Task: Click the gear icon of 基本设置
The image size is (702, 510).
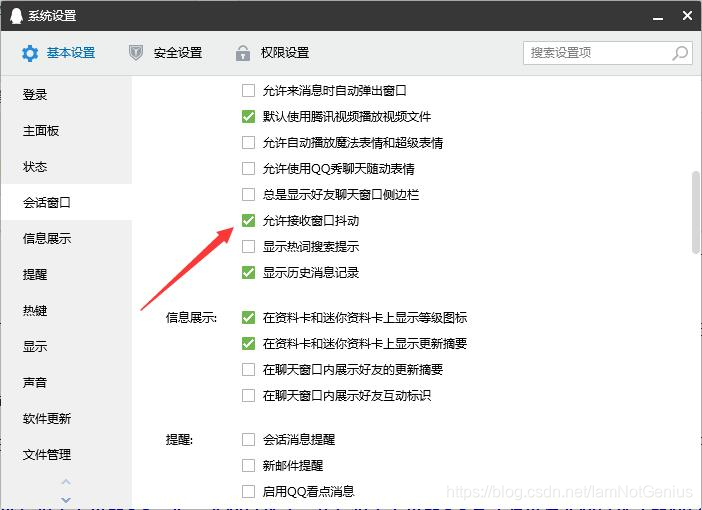Action: tap(30, 53)
